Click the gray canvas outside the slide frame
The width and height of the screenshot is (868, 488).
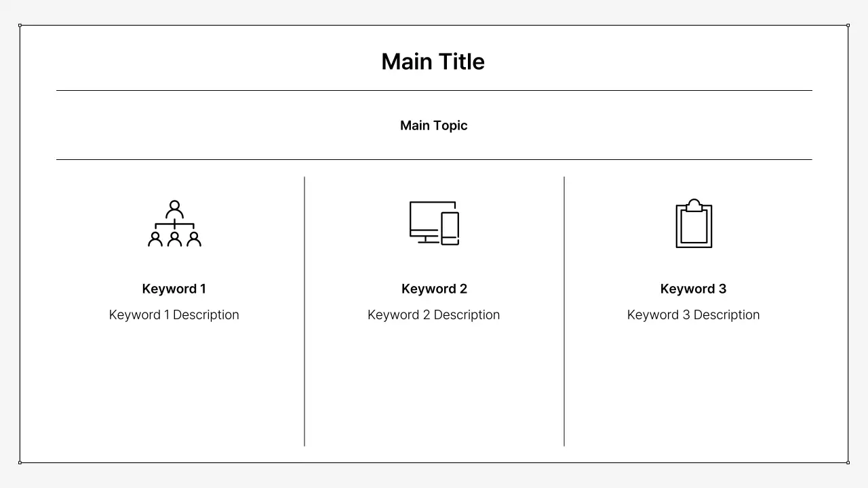click(434, 477)
